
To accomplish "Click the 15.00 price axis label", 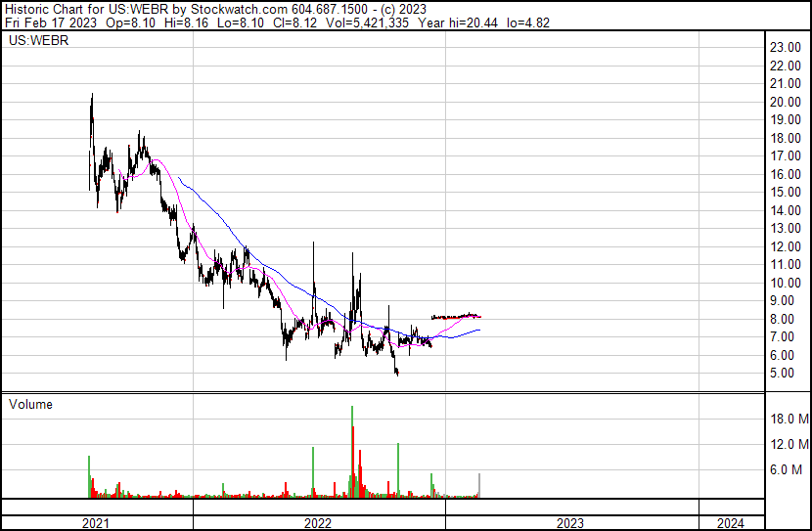I will [786, 193].
